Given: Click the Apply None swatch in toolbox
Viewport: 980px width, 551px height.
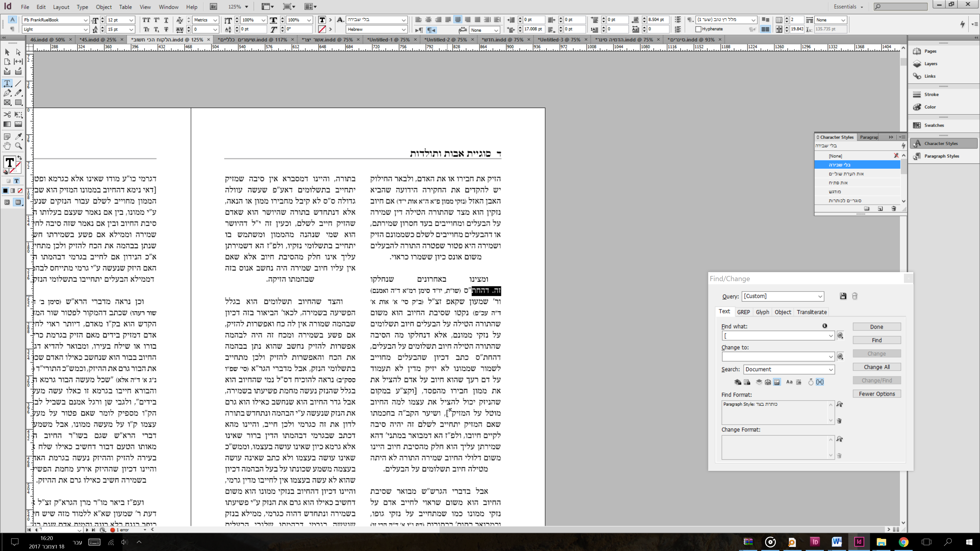Looking at the screenshot, I should click(x=20, y=191).
